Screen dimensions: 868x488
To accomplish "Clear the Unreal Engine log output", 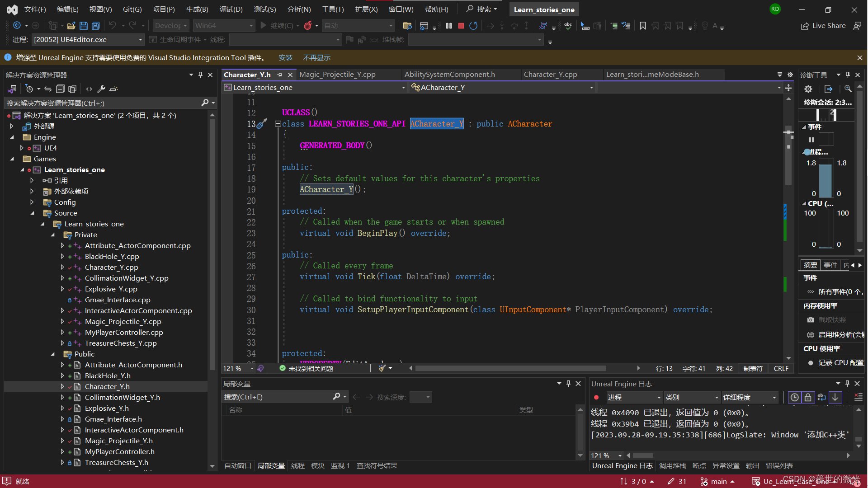I will click(x=858, y=397).
